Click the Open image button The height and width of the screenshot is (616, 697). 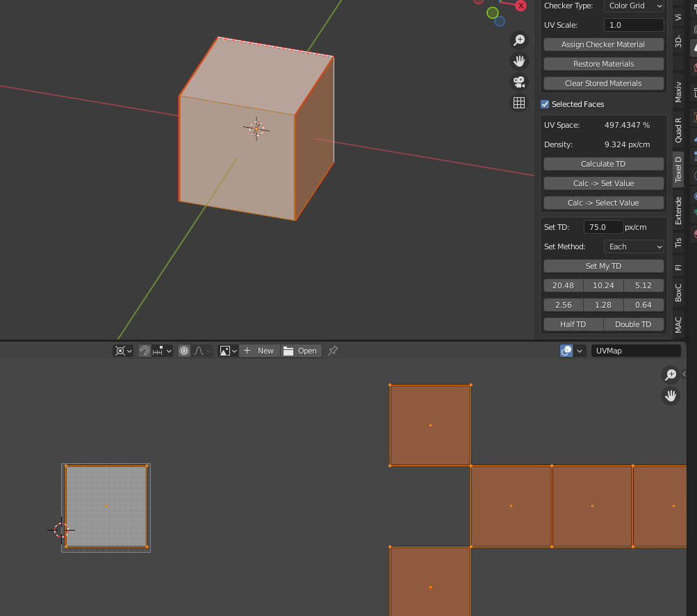coord(301,351)
